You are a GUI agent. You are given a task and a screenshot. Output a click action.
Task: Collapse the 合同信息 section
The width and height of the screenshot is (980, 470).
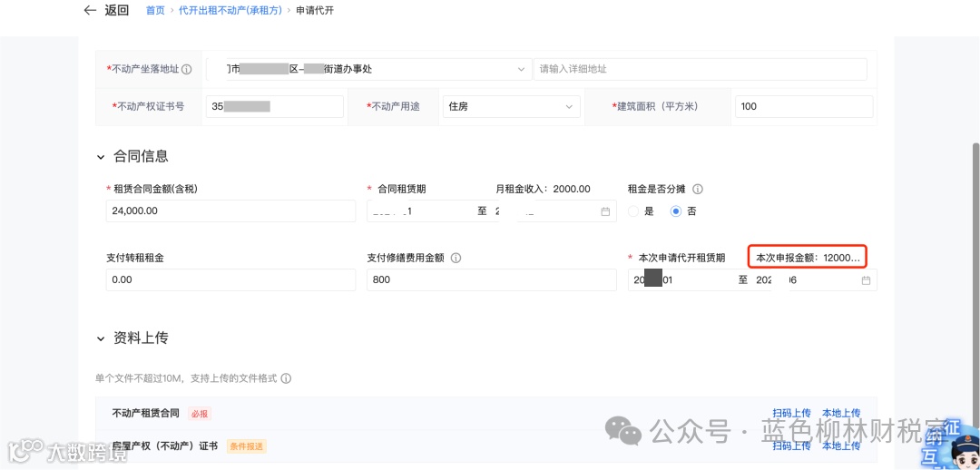(101, 157)
